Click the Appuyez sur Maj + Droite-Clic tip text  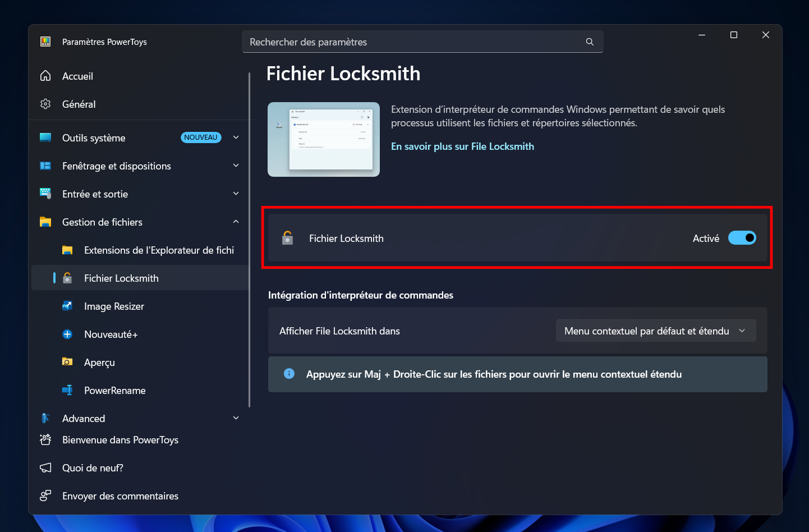point(494,374)
